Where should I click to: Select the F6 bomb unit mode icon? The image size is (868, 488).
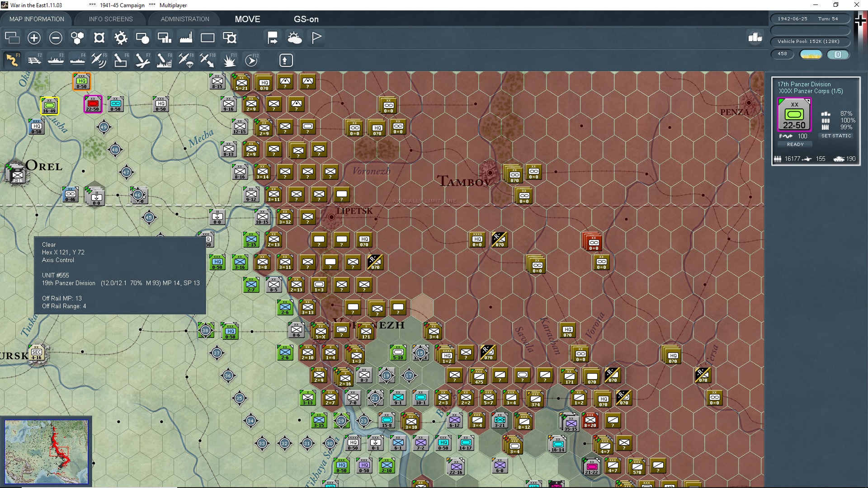(120, 60)
